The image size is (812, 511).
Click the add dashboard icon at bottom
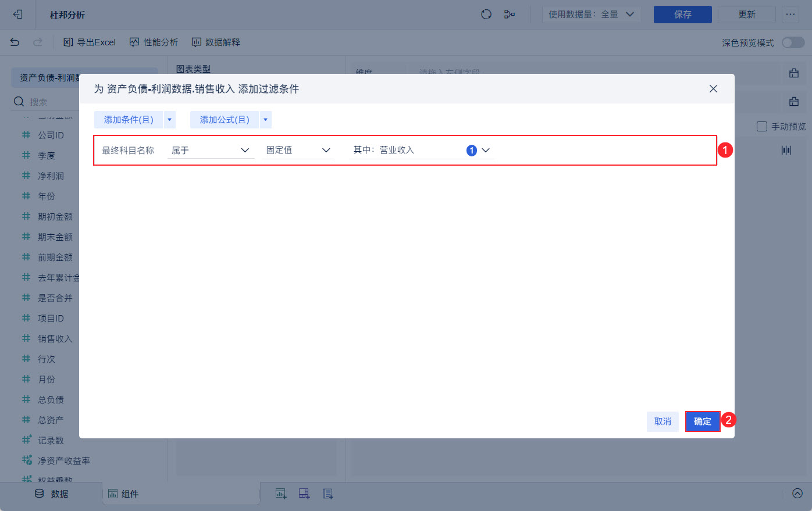(304, 494)
